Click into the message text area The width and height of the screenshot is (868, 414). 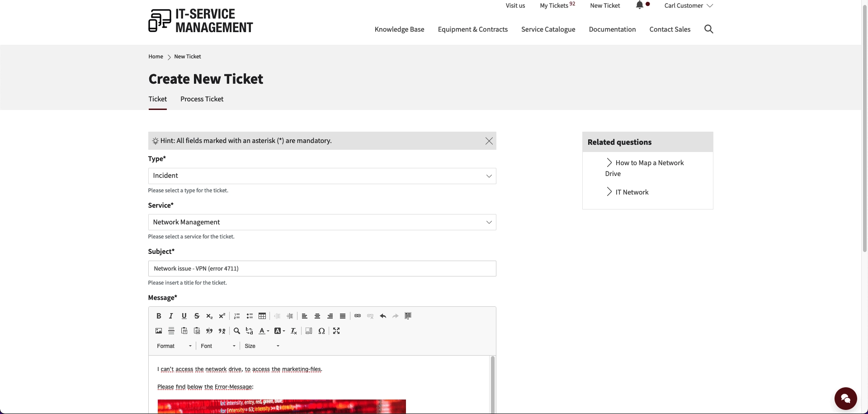pyautogui.click(x=319, y=384)
